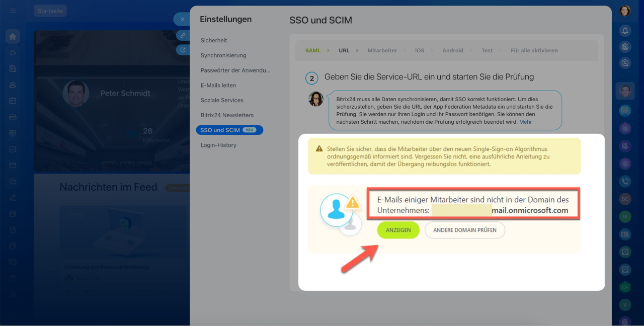Go to the Android step

[453, 50]
